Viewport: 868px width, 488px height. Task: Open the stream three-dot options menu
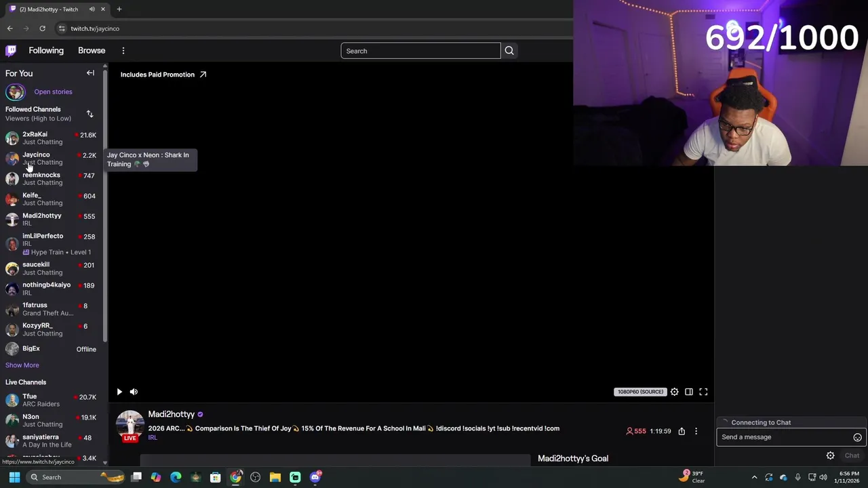[696, 431]
